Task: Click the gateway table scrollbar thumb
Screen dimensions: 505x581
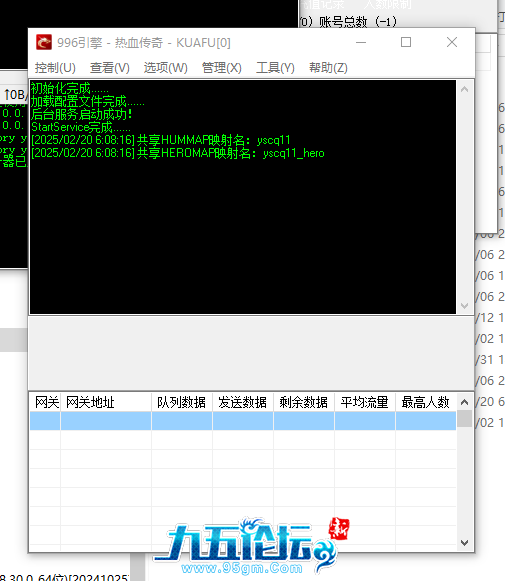Action: pyautogui.click(x=464, y=419)
